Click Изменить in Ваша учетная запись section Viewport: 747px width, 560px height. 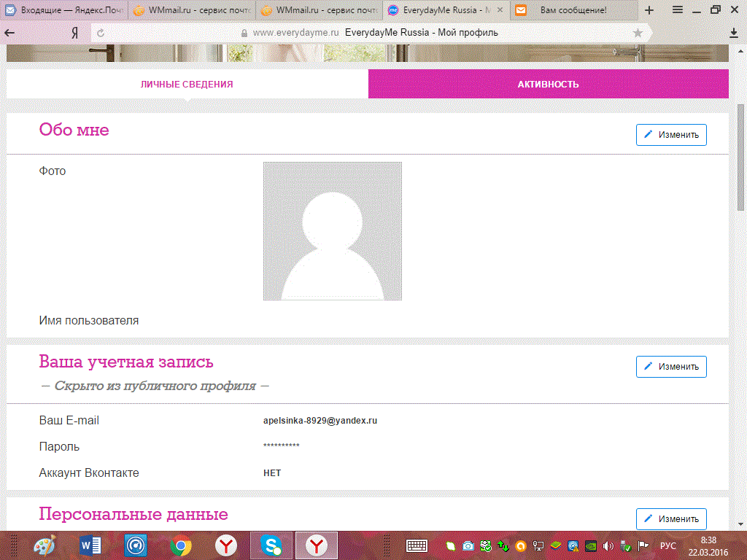coord(671,367)
